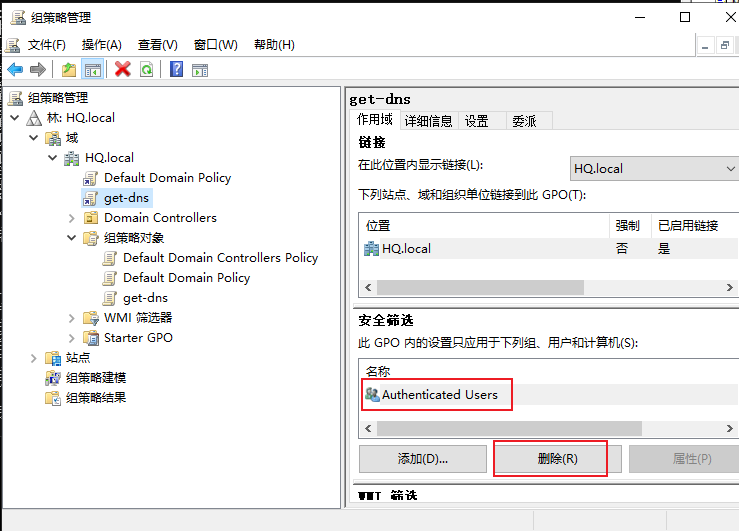
Task: Click right arrow of links list scrollbar
Action: click(x=730, y=287)
